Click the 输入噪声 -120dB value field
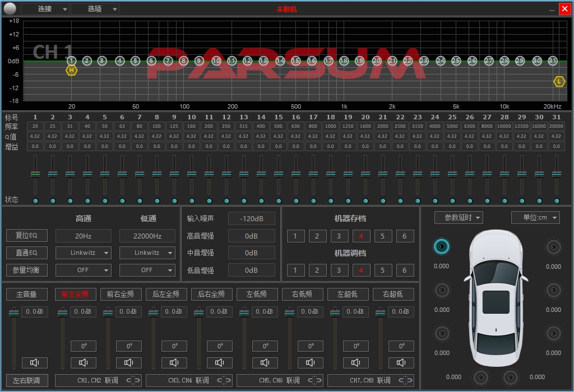 [252, 218]
